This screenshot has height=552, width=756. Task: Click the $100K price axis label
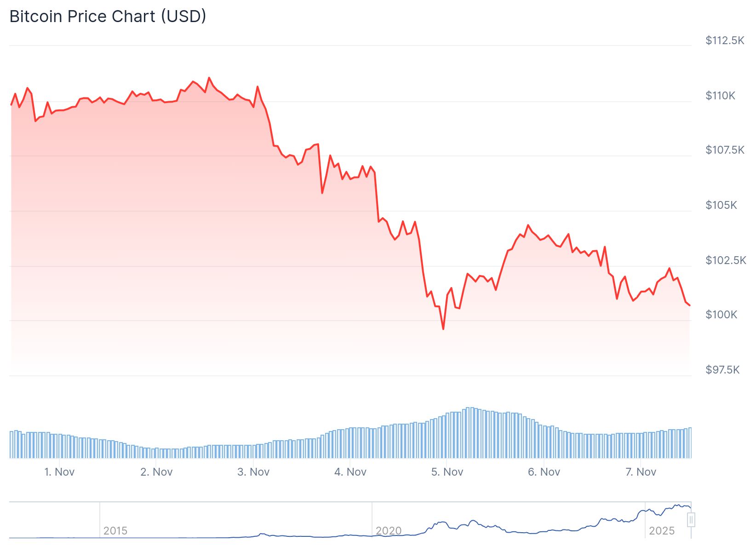click(721, 315)
